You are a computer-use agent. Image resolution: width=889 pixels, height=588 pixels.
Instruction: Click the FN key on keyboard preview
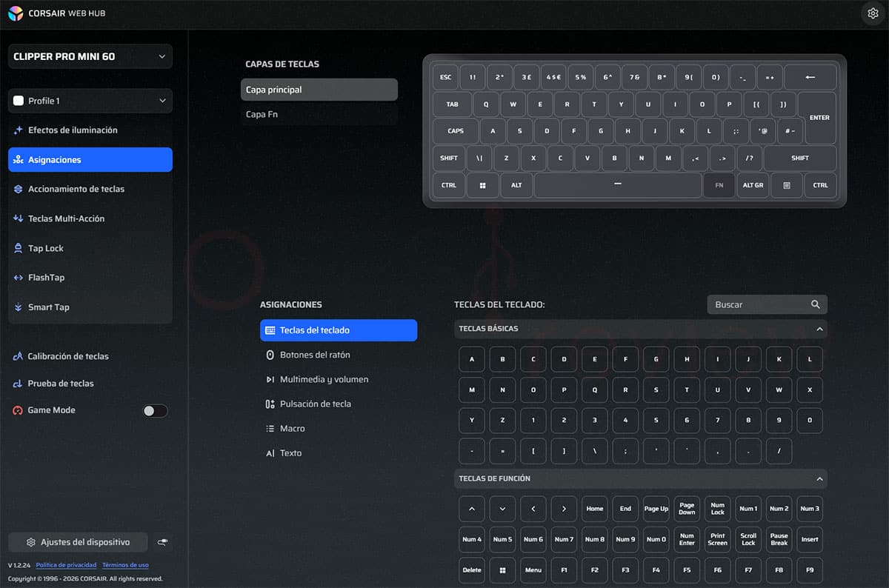tap(719, 185)
